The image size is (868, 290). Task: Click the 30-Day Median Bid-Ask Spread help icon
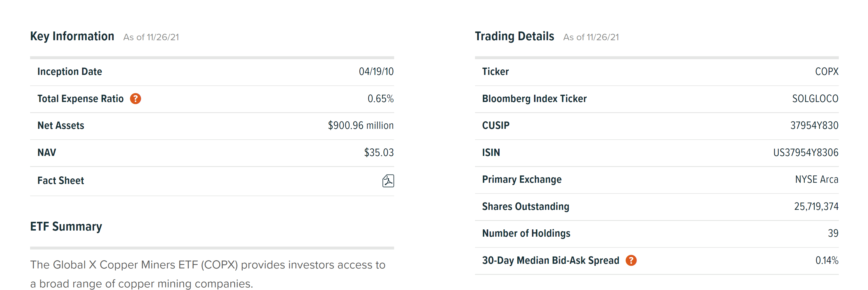coord(631,260)
